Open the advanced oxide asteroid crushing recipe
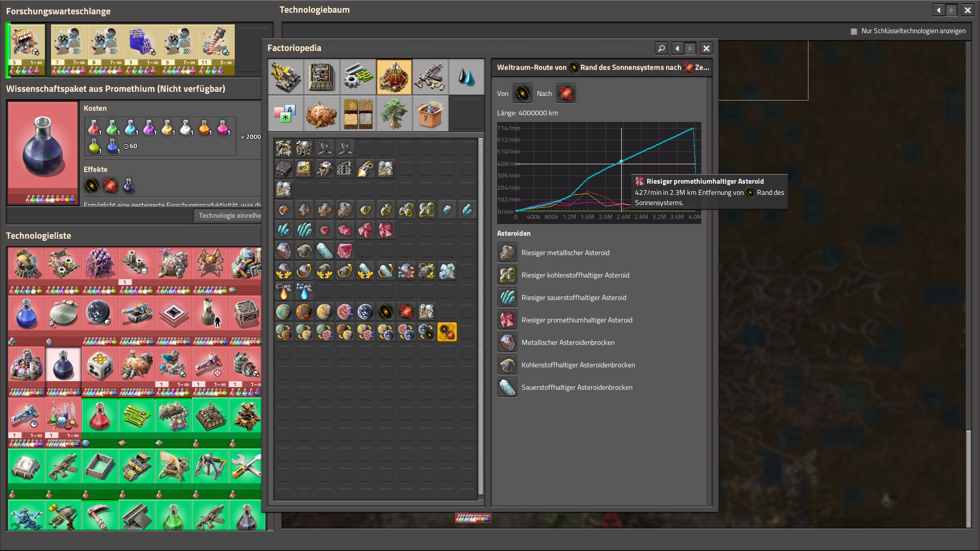This screenshot has width=980, height=551. [x=447, y=271]
